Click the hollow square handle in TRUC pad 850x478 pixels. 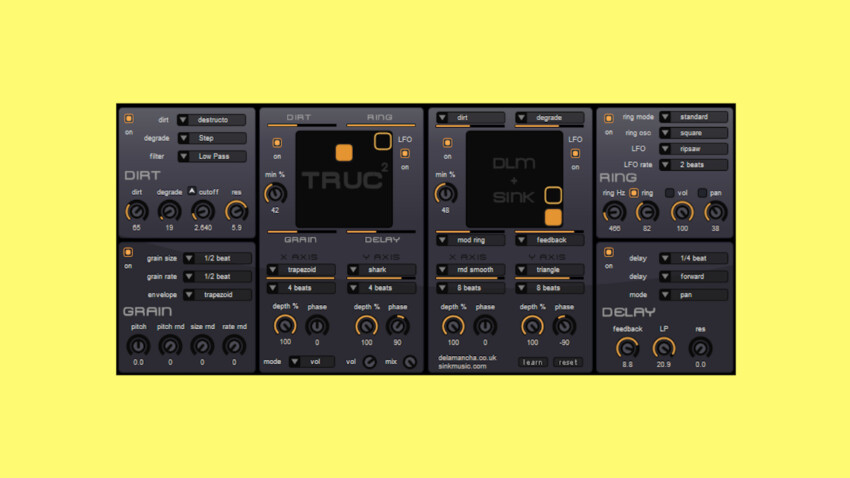tap(382, 141)
